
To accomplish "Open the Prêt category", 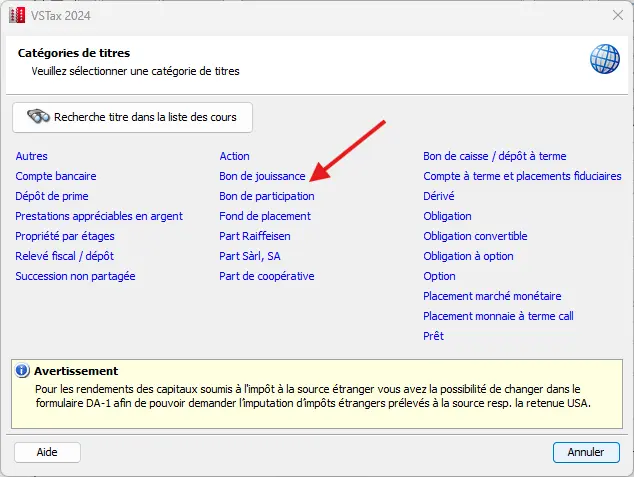I will 433,336.
